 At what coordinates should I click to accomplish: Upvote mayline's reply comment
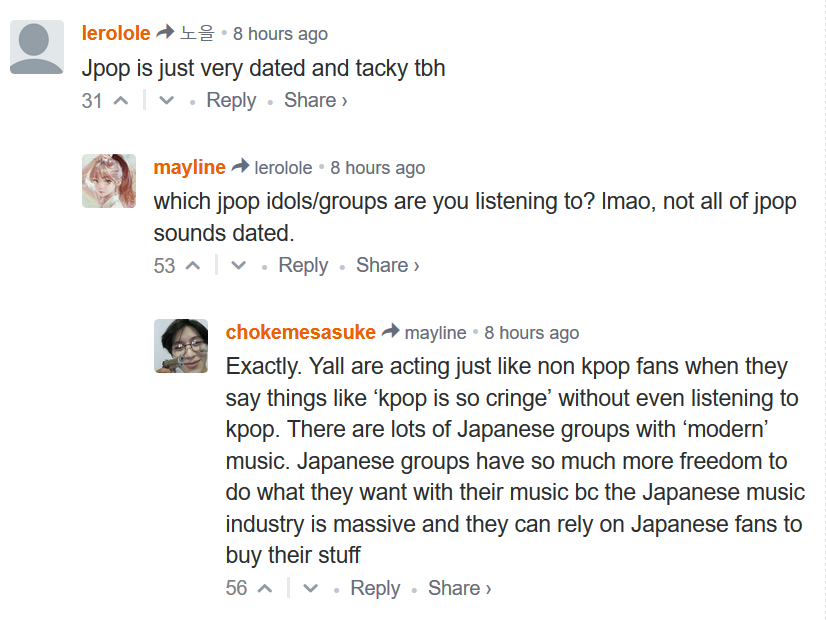click(x=193, y=266)
